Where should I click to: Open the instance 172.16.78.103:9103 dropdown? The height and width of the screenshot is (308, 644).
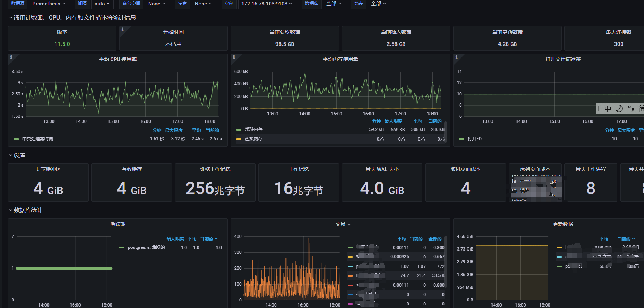point(267,4)
